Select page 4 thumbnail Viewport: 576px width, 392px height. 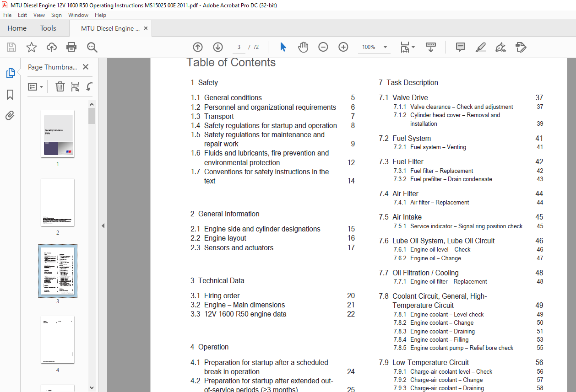(58, 339)
